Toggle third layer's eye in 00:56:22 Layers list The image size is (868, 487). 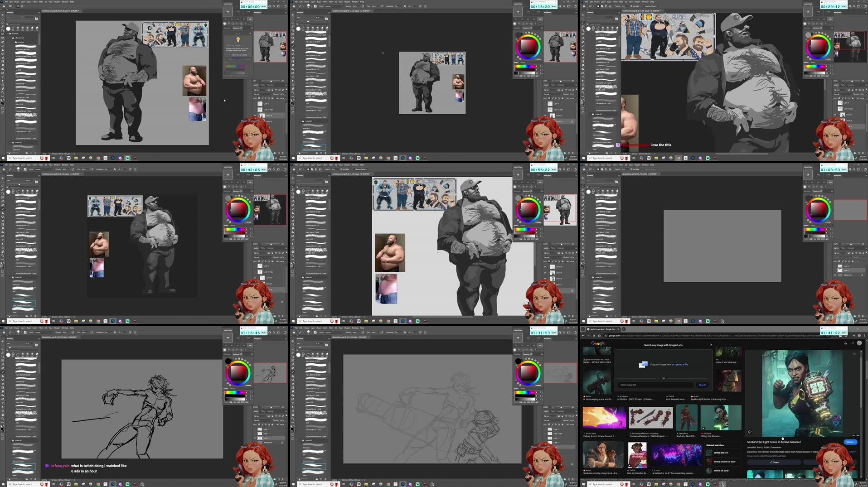pyautogui.click(x=545, y=279)
